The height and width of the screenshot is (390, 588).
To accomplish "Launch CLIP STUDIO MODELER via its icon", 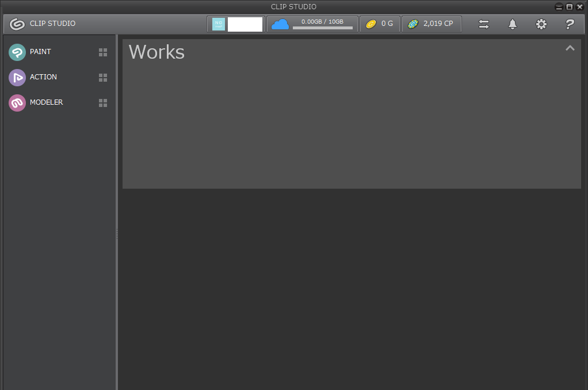I will coord(17,103).
